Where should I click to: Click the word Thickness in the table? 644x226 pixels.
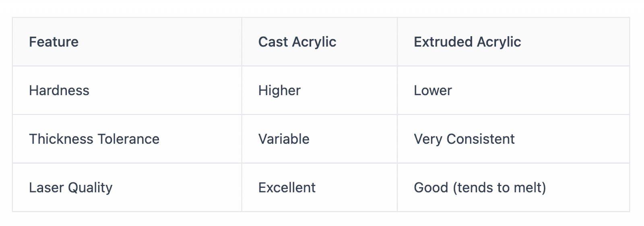tap(61, 139)
